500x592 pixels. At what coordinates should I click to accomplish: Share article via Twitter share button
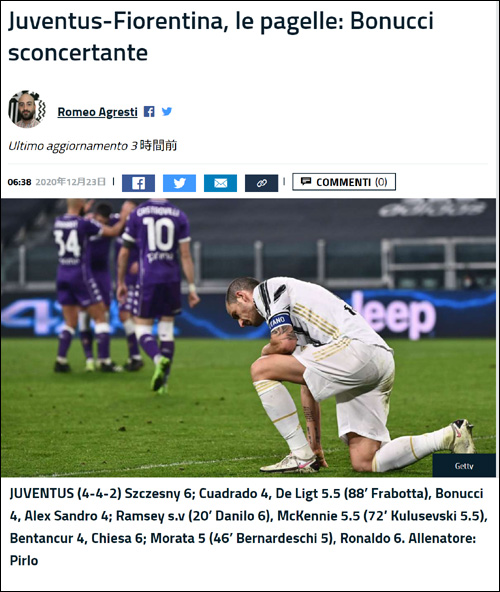(179, 183)
